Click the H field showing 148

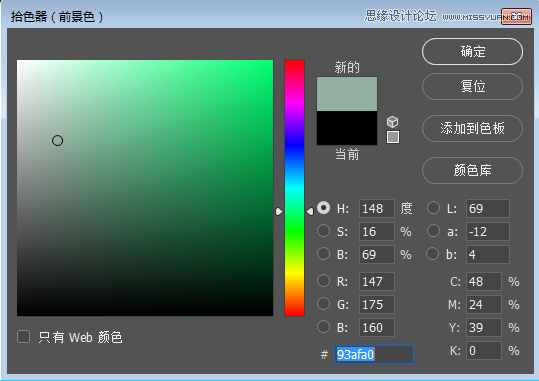tap(377, 208)
